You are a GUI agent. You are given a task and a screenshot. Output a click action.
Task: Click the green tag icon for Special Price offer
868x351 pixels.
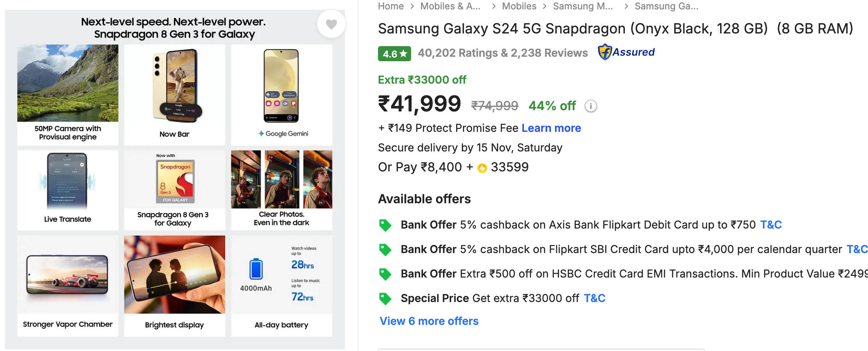click(385, 298)
